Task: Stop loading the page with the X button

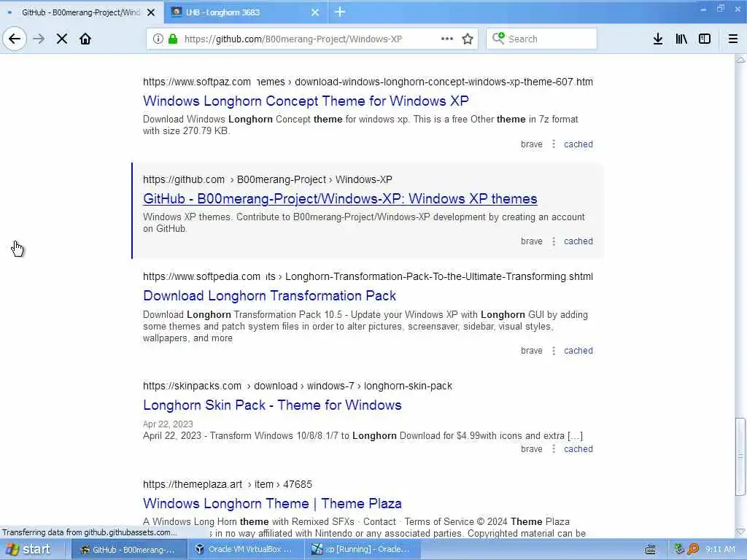Action: click(62, 39)
